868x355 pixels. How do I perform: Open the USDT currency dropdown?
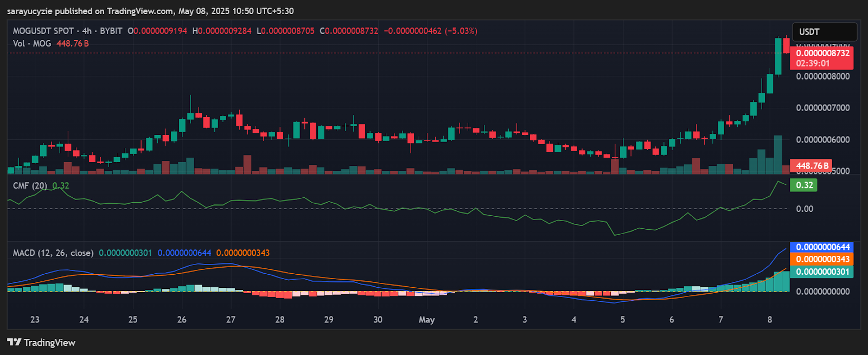click(x=824, y=32)
